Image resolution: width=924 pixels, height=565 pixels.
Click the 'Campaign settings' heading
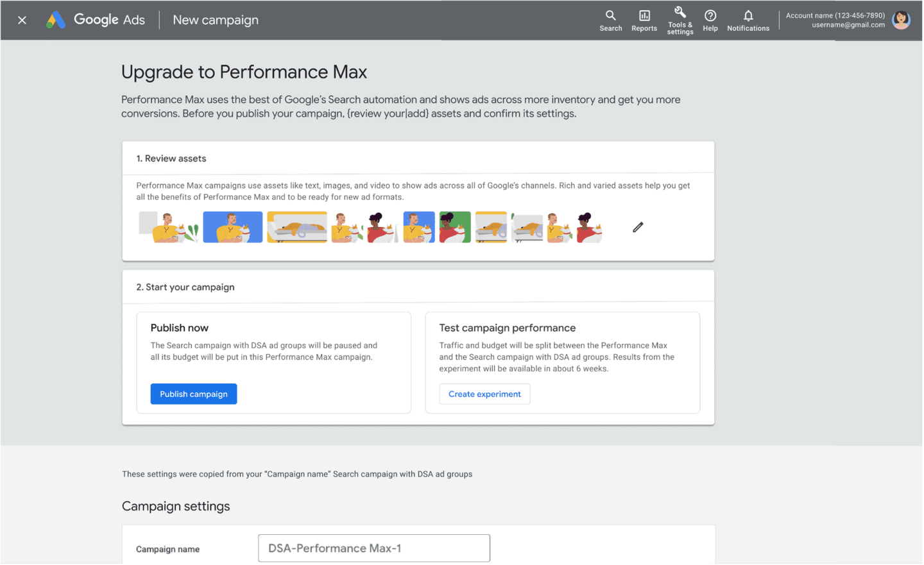pos(176,506)
